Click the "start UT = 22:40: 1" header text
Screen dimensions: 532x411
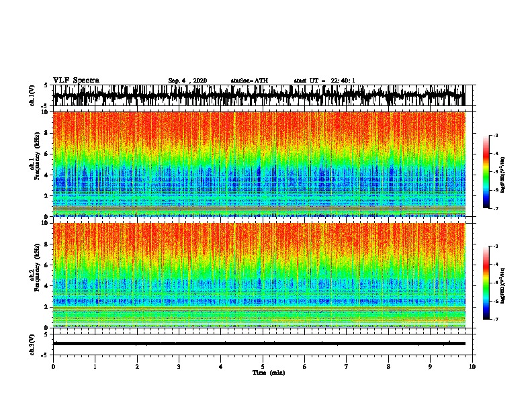[324, 81]
